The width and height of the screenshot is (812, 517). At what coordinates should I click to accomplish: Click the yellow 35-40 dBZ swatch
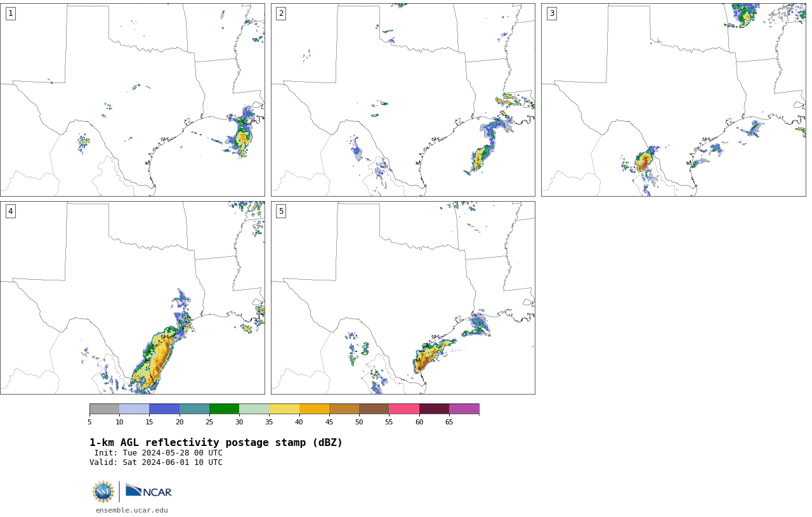284,409
